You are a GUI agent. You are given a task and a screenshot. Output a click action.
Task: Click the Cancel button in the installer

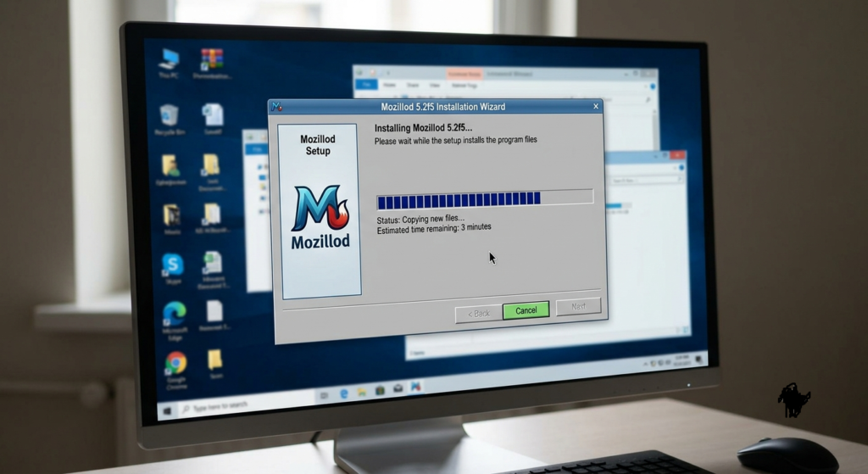pos(526,310)
